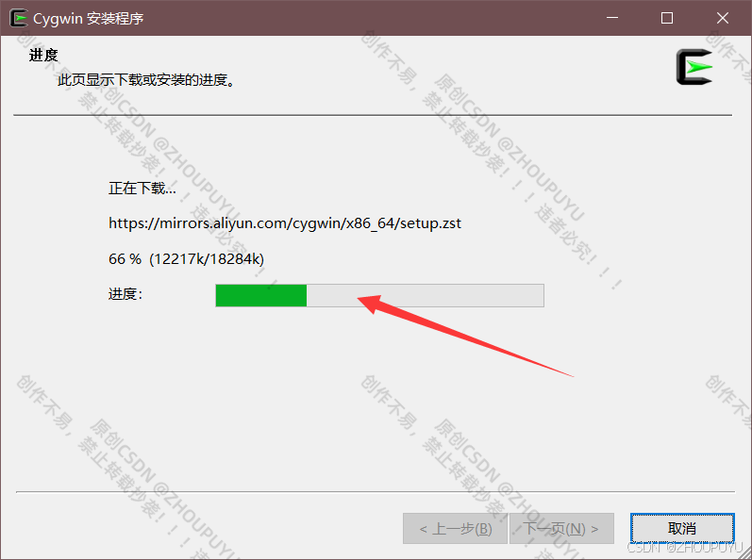This screenshot has height=560, width=752.
Task: Click the Cygwin icon in the title bar
Action: (x=19, y=18)
